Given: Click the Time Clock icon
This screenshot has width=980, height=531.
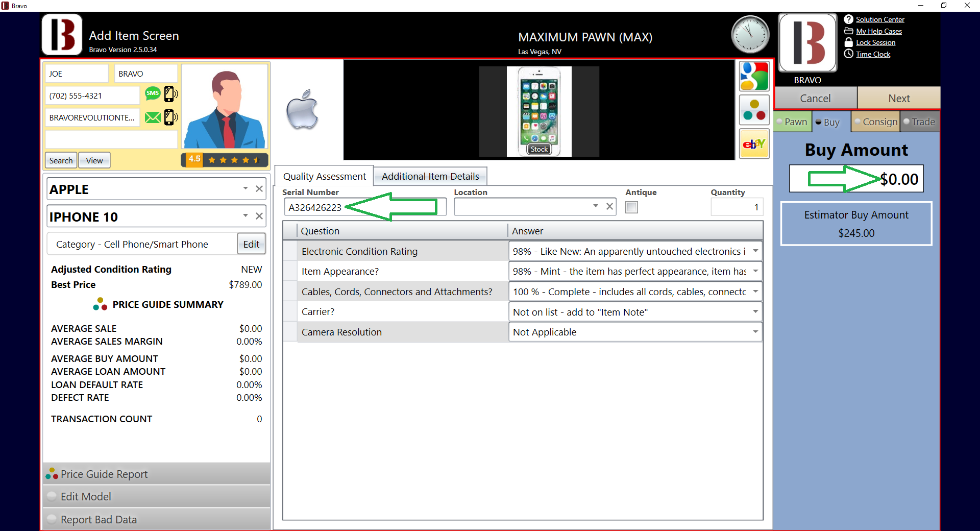Looking at the screenshot, I should pyautogui.click(x=848, y=54).
